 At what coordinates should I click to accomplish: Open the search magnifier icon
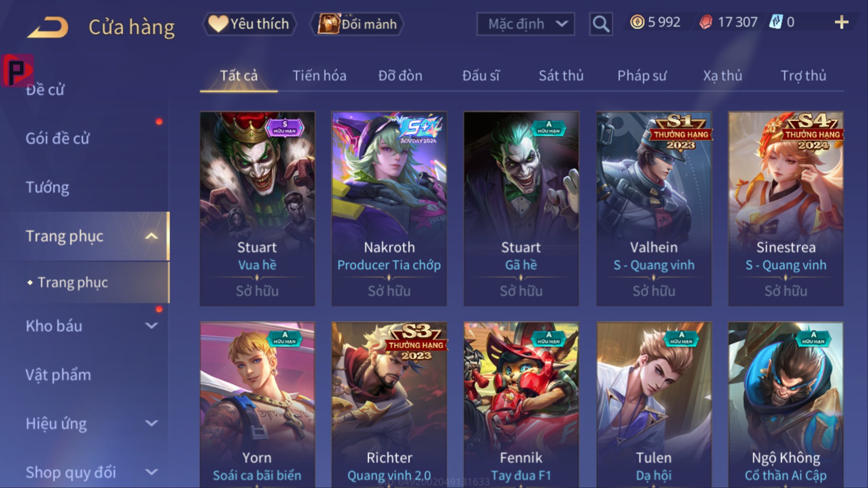point(601,24)
